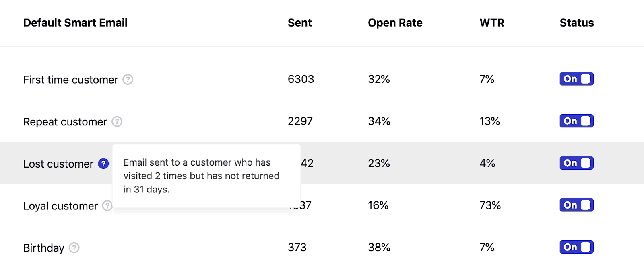Toggle off First time customer email status
The width and height of the screenshot is (644, 268).
point(576,79)
